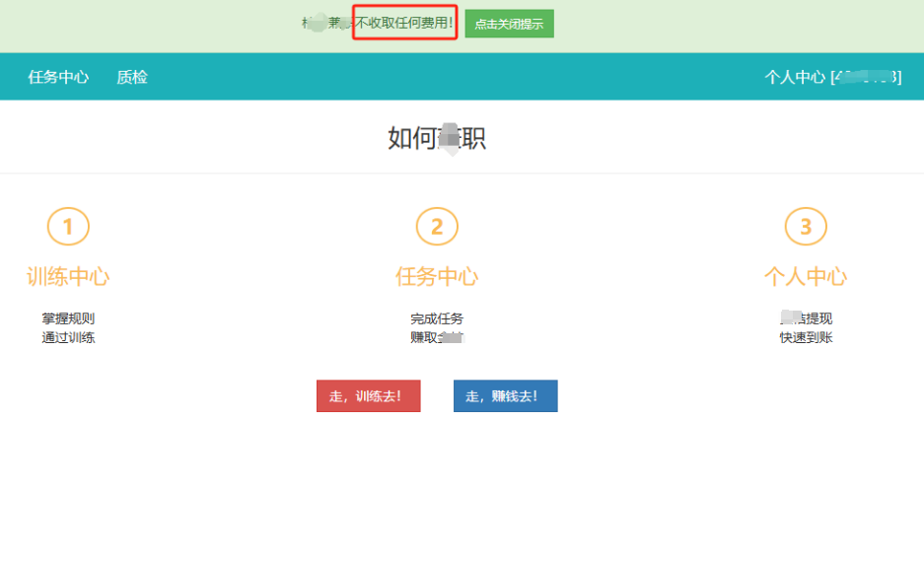Click the circled number 1 icon

pyautogui.click(x=68, y=227)
